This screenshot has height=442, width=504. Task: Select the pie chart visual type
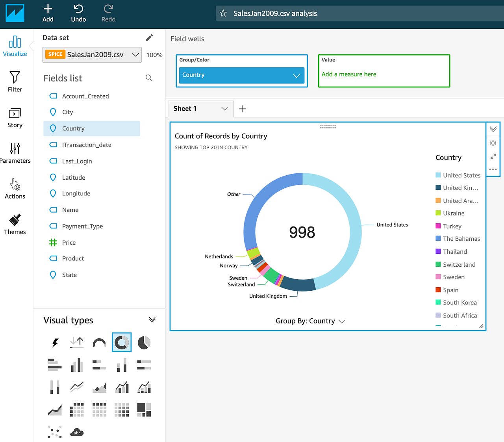[144, 342]
